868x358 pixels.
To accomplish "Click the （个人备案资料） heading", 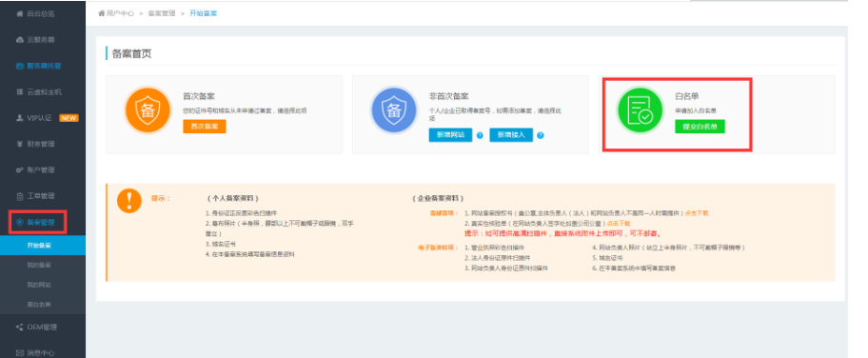I will 232,198.
